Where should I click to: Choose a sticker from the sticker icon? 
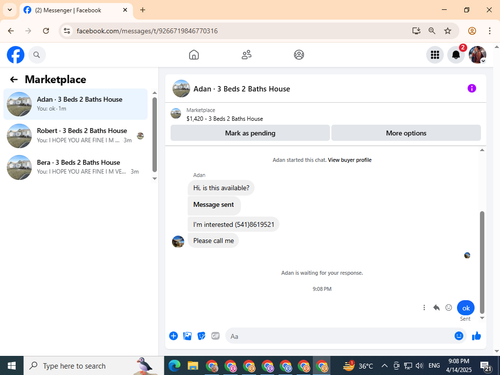click(201, 336)
